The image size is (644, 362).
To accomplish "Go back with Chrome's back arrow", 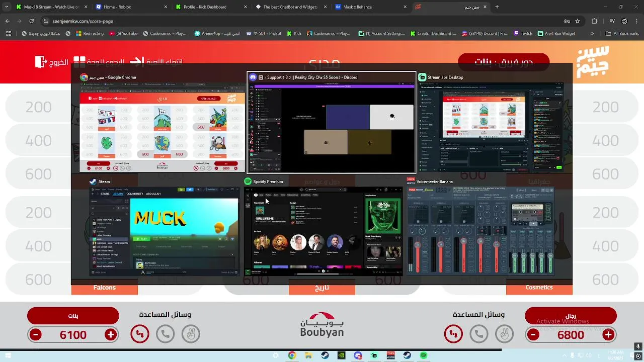I will [8, 21].
